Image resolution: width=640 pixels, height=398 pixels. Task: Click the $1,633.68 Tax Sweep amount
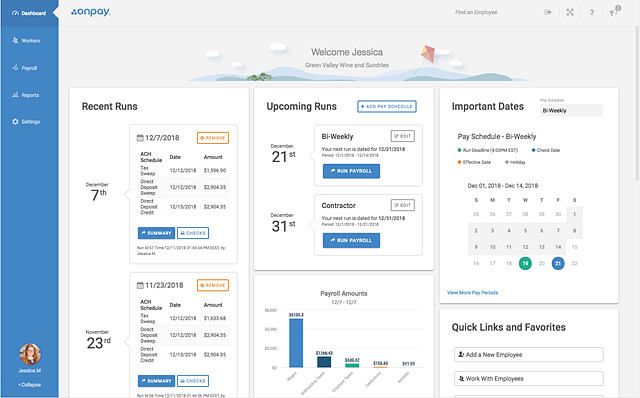coord(215,318)
